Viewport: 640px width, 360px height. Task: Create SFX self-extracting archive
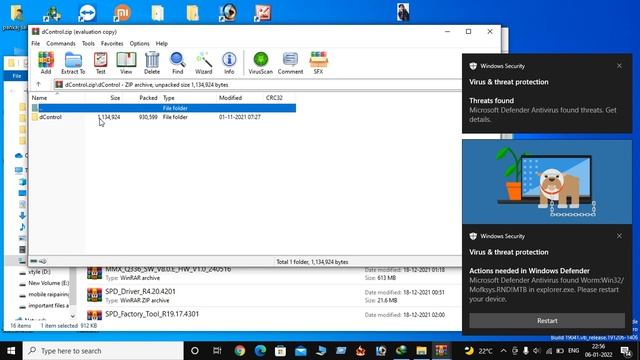pyautogui.click(x=318, y=63)
